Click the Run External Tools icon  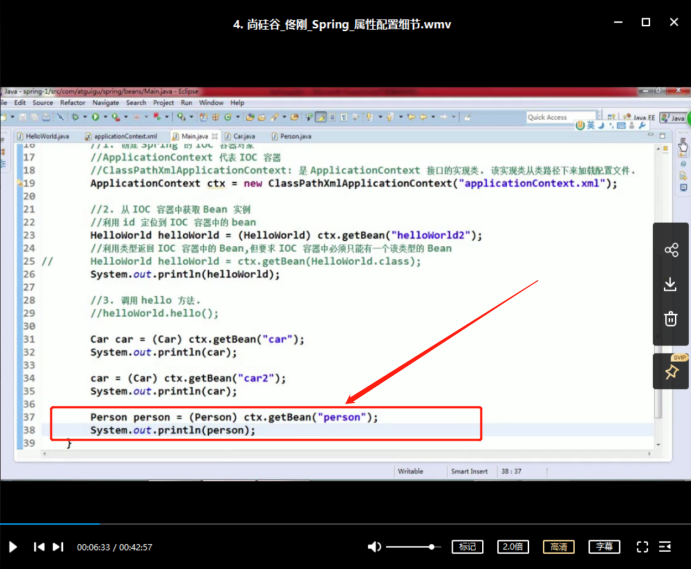116,117
